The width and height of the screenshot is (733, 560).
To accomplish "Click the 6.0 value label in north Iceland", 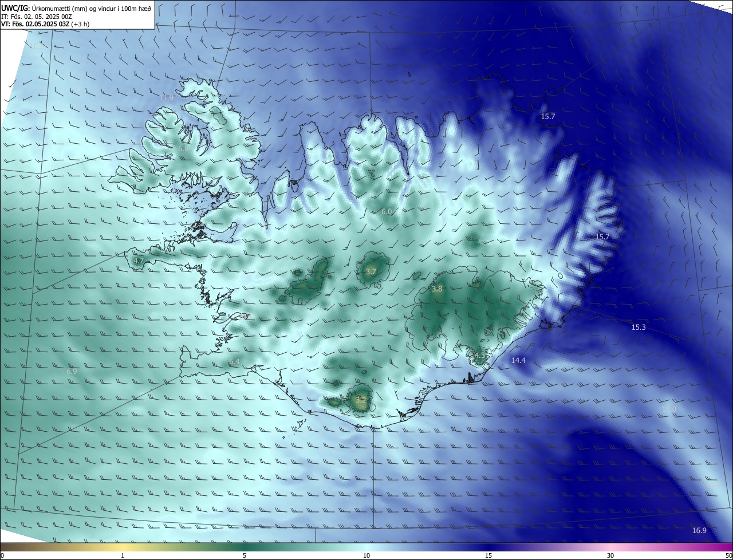I will (387, 212).
